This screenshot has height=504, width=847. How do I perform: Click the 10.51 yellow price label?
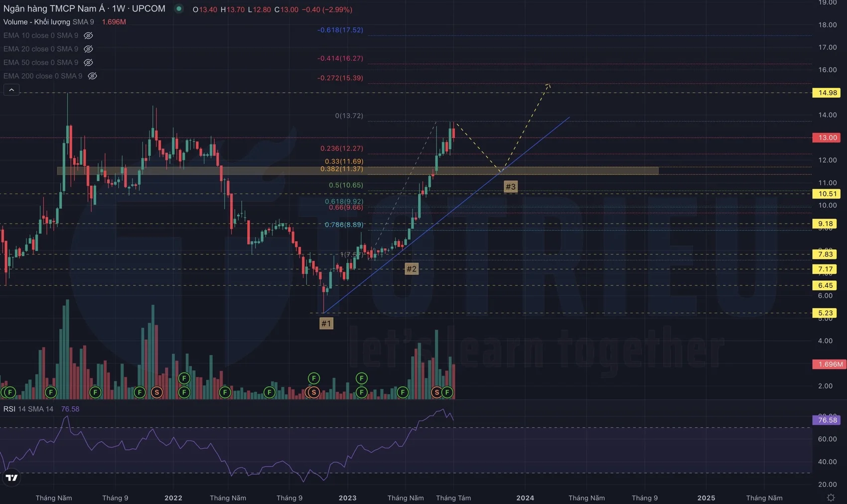pyautogui.click(x=827, y=194)
